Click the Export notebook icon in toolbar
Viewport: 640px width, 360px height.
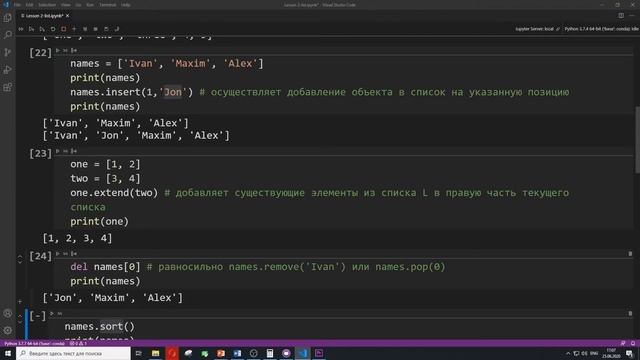point(117,29)
